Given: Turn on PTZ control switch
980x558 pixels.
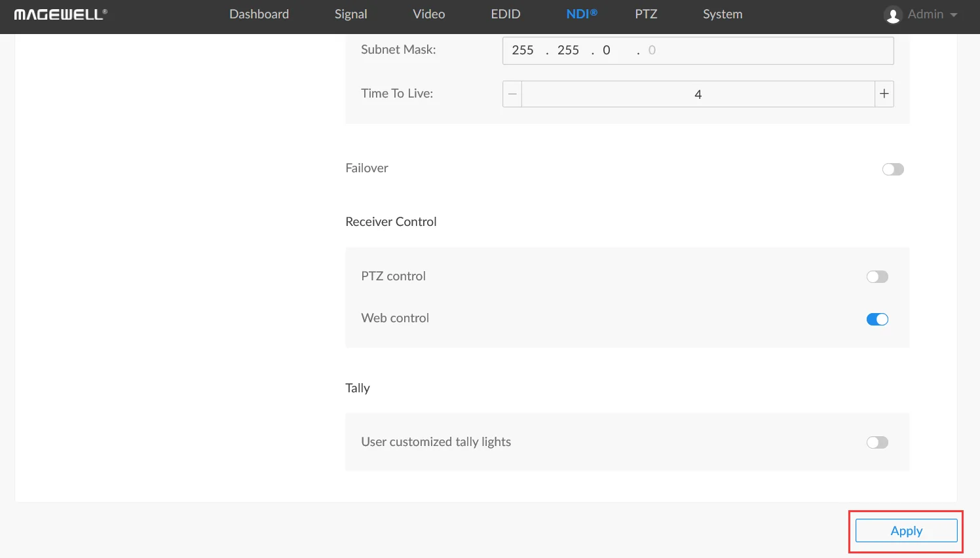Looking at the screenshot, I should click(x=877, y=276).
